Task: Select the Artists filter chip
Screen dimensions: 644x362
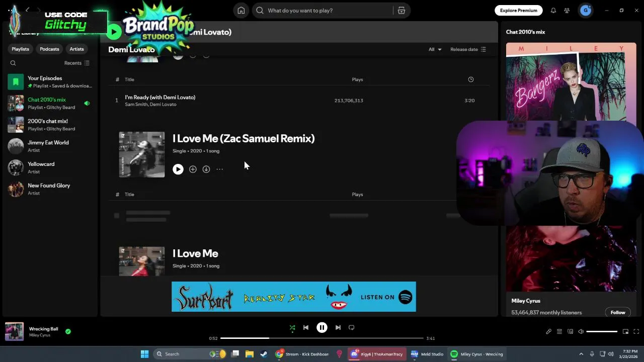Action: click(76, 49)
